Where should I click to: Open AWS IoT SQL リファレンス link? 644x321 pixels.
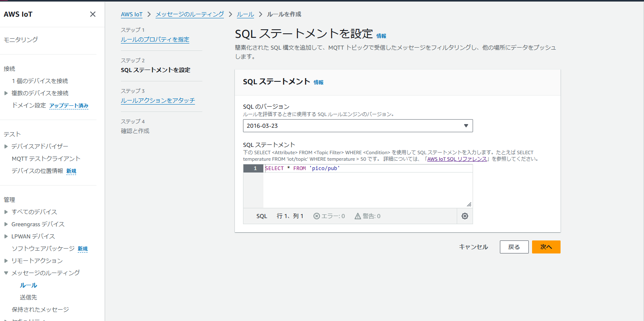click(x=457, y=159)
